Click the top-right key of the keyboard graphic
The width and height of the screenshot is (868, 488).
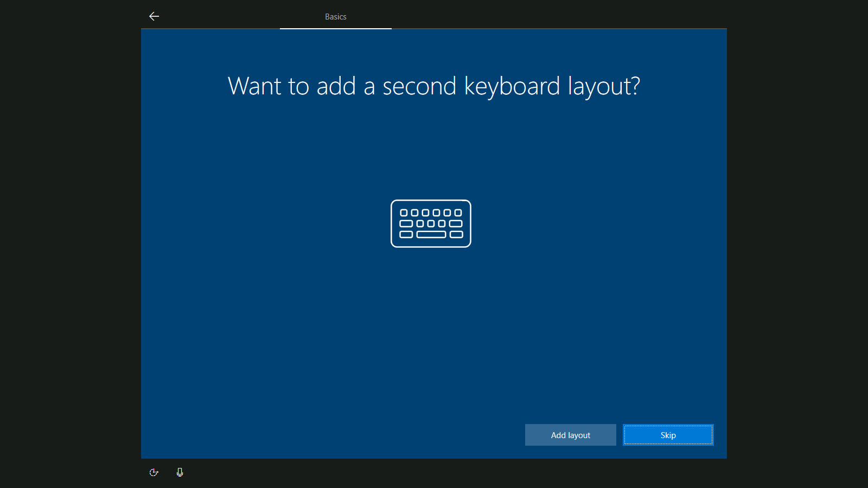[458, 213]
